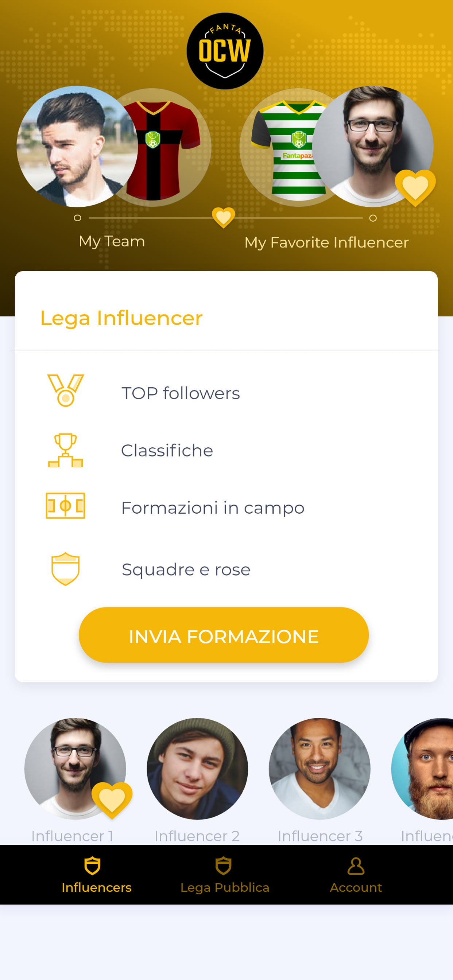Image resolution: width=453 pixels, height=980 pixels.
Task: Select the Influencer 2 profile photo
Action: 197,769
